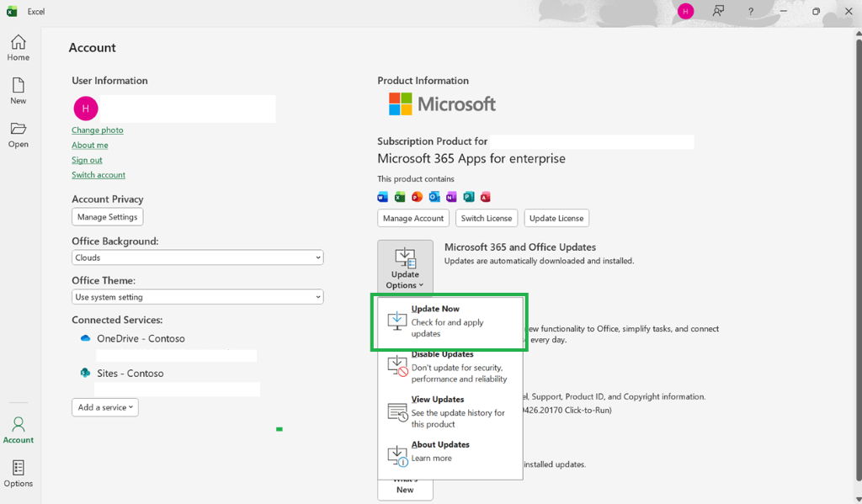
Task: Click the Microsoft logo
Action: (x=442, y=103)
